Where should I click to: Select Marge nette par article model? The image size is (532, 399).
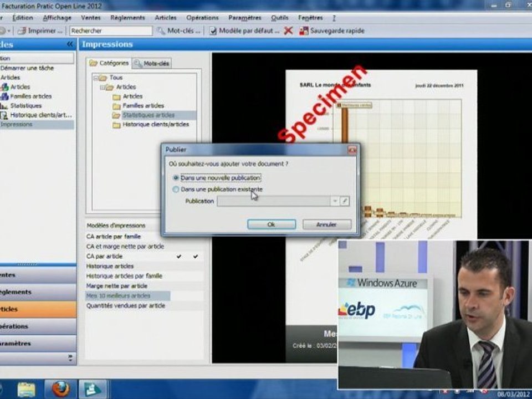[117, 286]
